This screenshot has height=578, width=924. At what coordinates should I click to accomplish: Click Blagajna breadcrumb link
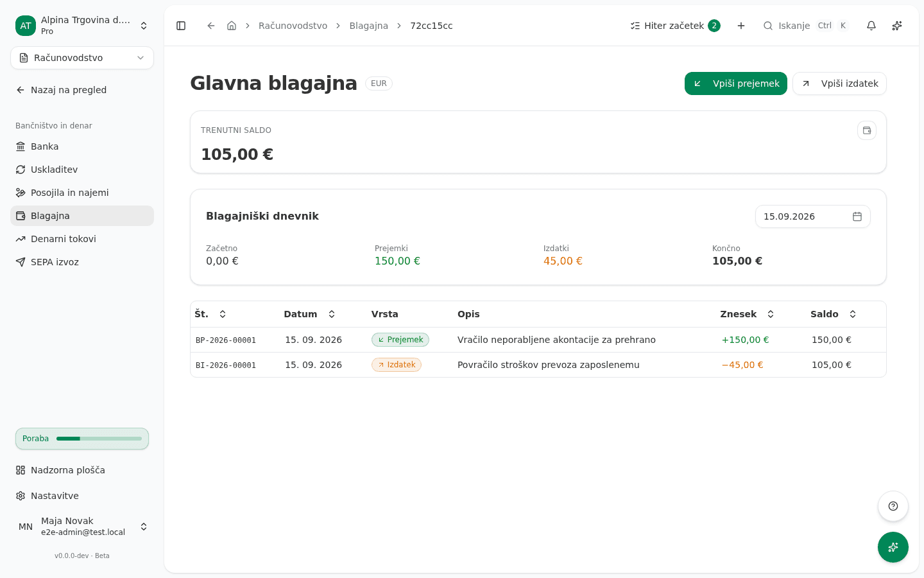point(368,26)
